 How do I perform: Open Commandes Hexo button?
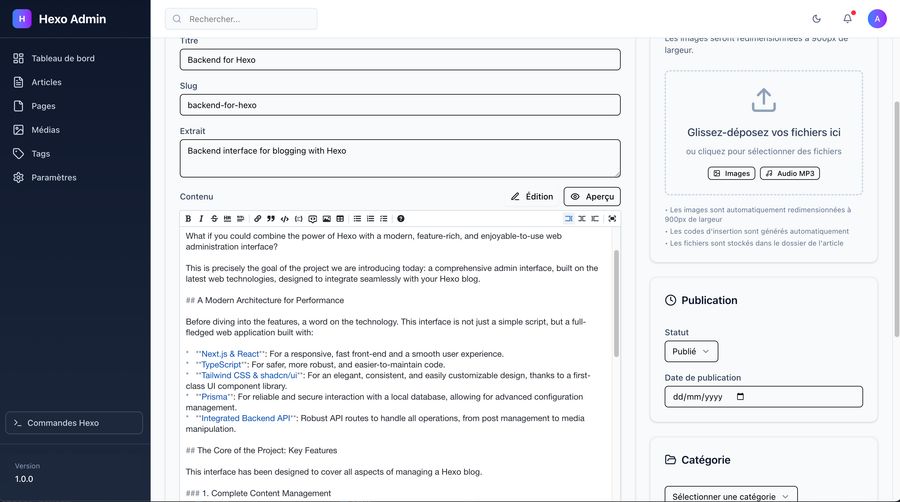click(x=74, y=423)
